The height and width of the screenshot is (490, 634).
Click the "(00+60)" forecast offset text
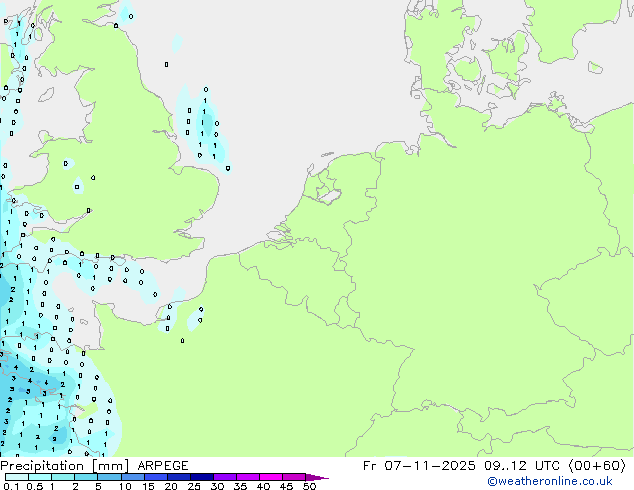coord(597,466)
